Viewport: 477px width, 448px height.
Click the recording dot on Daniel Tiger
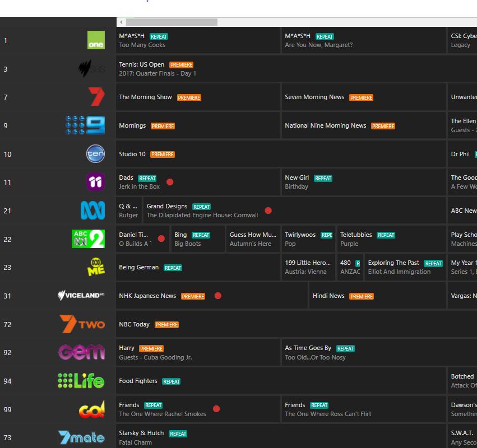pyautogui.click(x=161, y=239)
